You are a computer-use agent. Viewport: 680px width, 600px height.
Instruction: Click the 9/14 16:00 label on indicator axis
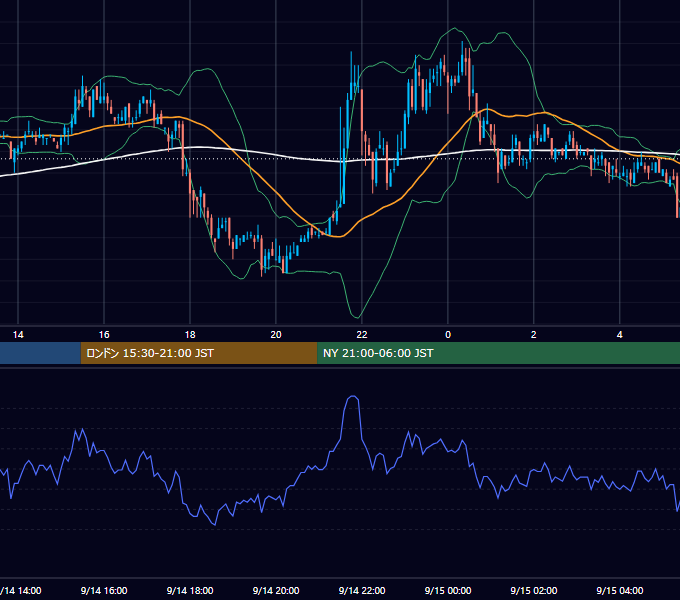[x=104, y=590]
